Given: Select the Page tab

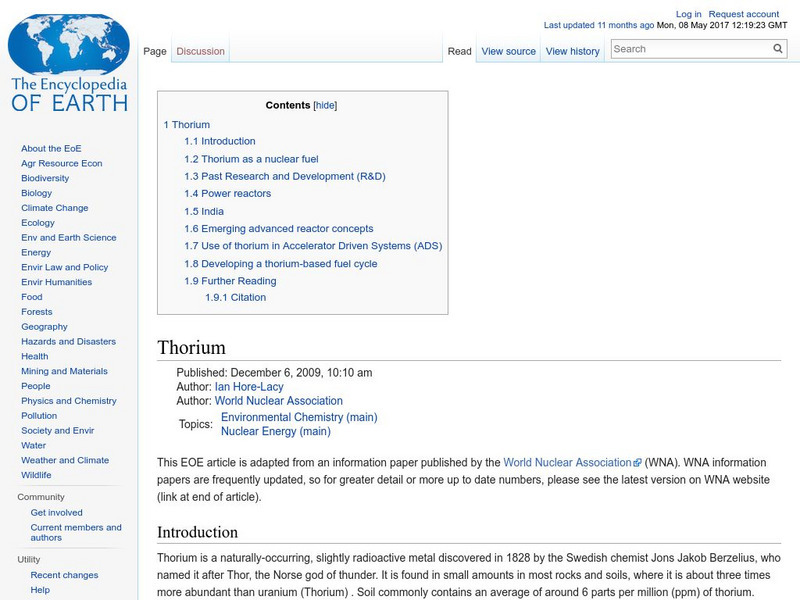Looking at the screenshot, I should 155,51.
